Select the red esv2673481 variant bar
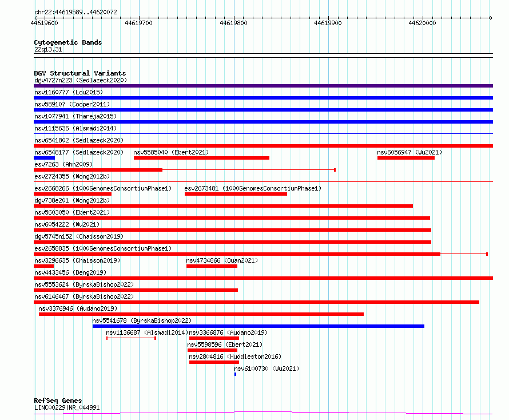This screenshot has width=509, height=420. tap(236, 194)
